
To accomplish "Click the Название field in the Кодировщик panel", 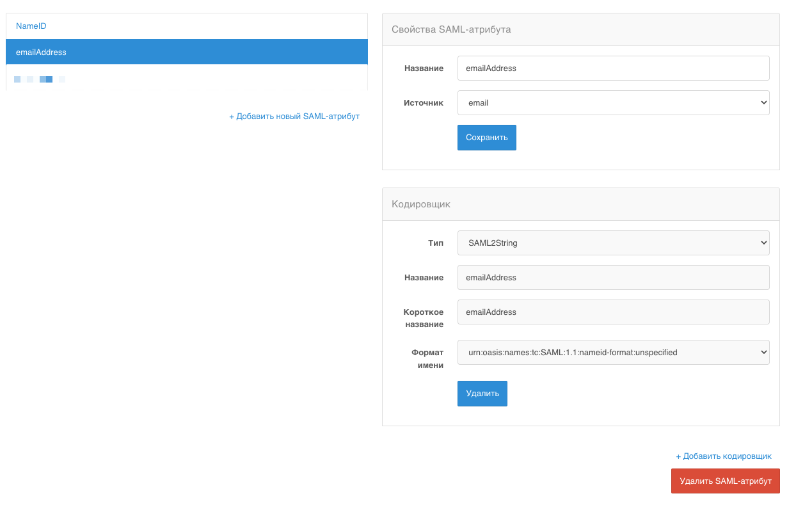I will pos(613,277).
